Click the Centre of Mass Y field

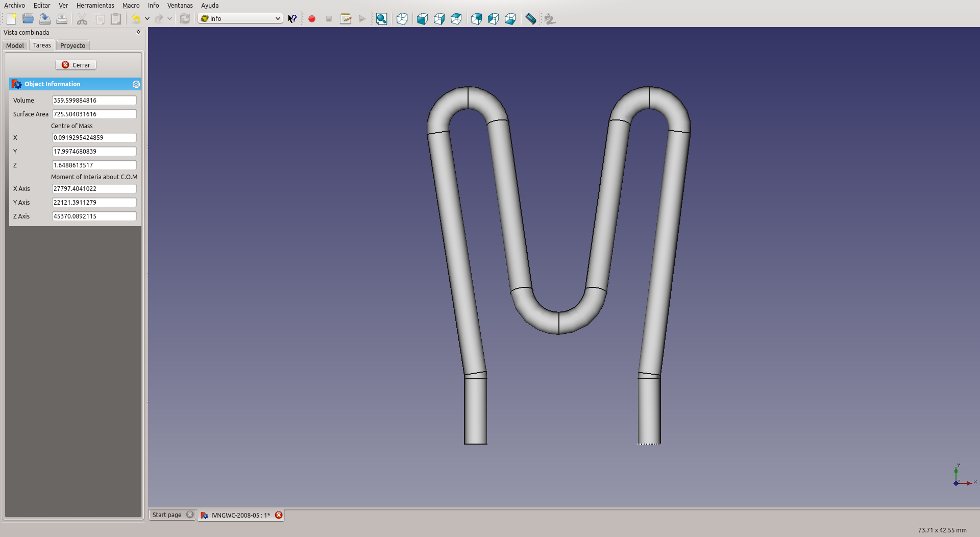94,152
